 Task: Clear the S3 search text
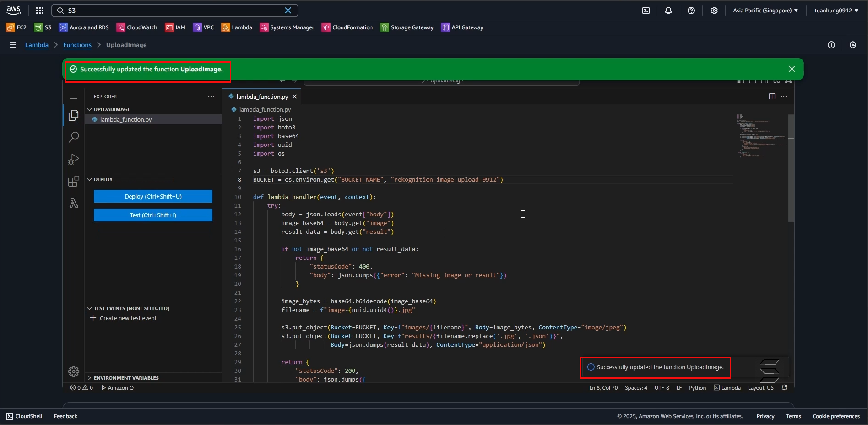[288, 11]
